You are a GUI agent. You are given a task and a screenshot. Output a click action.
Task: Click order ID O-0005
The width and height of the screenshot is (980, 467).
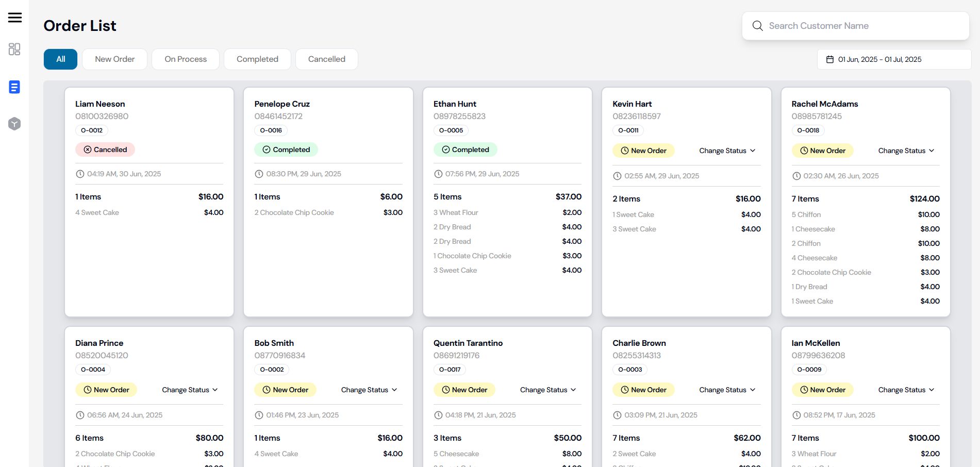click(x=451, y=130)
